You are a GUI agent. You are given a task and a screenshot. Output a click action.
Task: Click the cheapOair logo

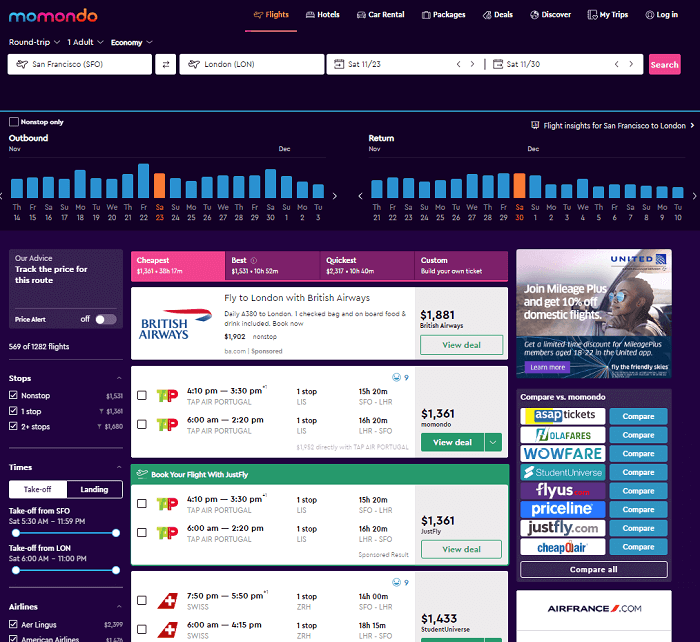[x=562, y=547]
